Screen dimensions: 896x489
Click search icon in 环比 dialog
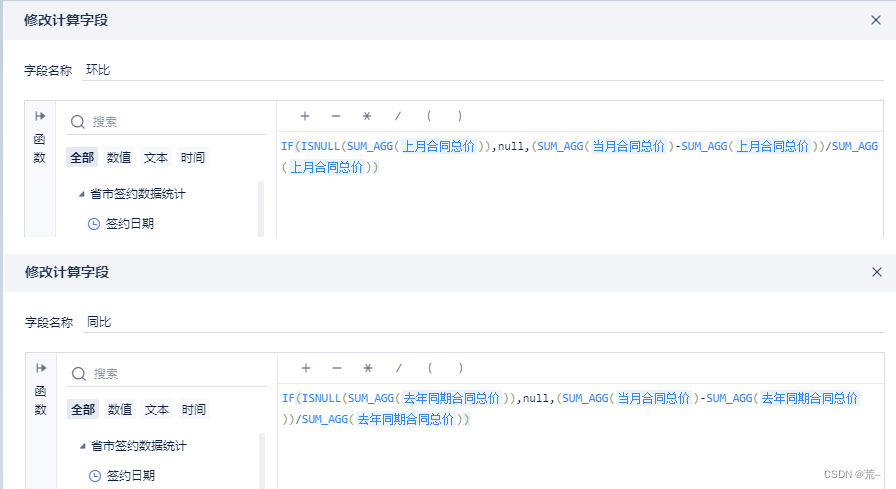tap(78, 122)
